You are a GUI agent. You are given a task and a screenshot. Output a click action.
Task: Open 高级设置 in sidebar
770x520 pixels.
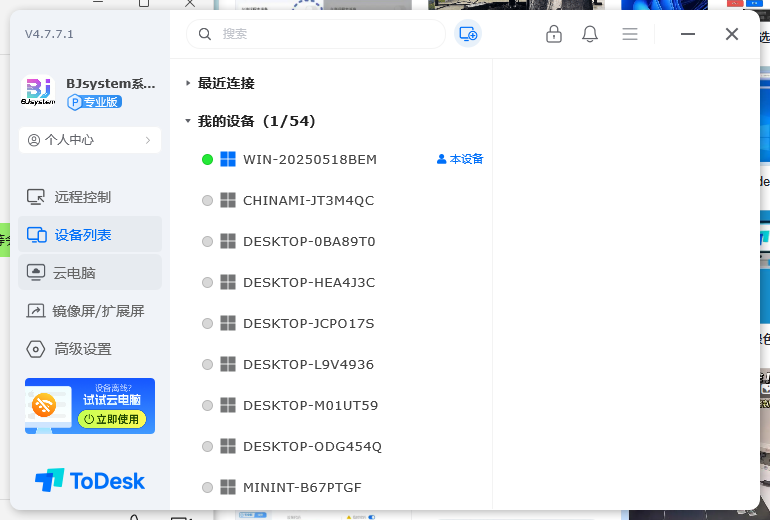pos(82,349)
